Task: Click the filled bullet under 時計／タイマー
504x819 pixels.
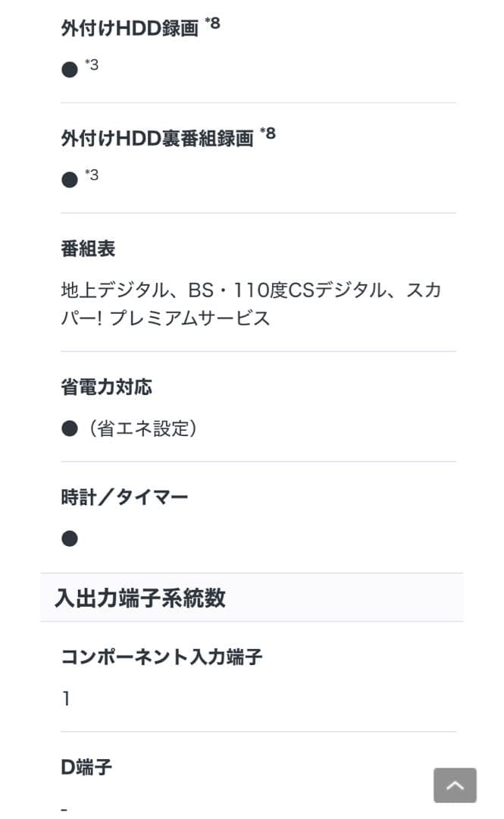Action: click(x=69, y=538)
